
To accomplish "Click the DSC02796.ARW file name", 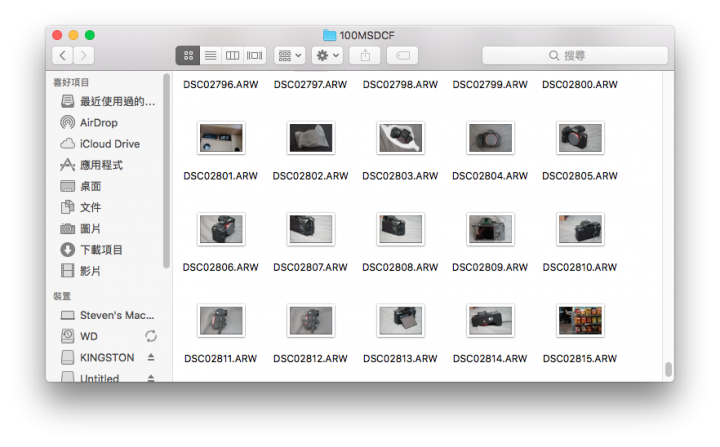I will [221, 85].
